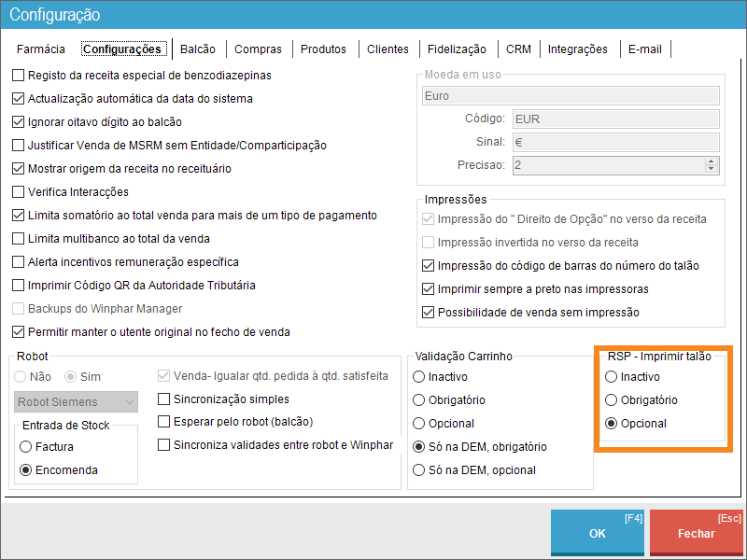This screenshot has width=747, height=560.
Task: Select Factura for Entrada de Stock
Action: (26, 447)
